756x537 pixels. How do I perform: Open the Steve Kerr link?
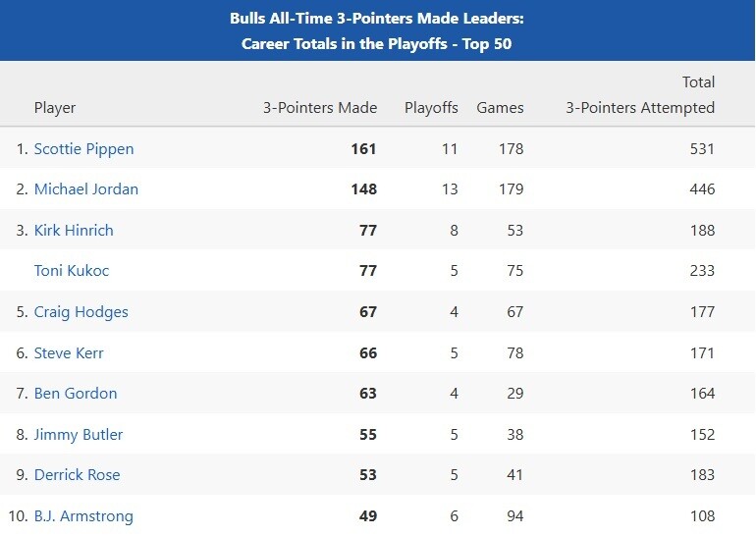pyautogui.click(x=69, y=352)
